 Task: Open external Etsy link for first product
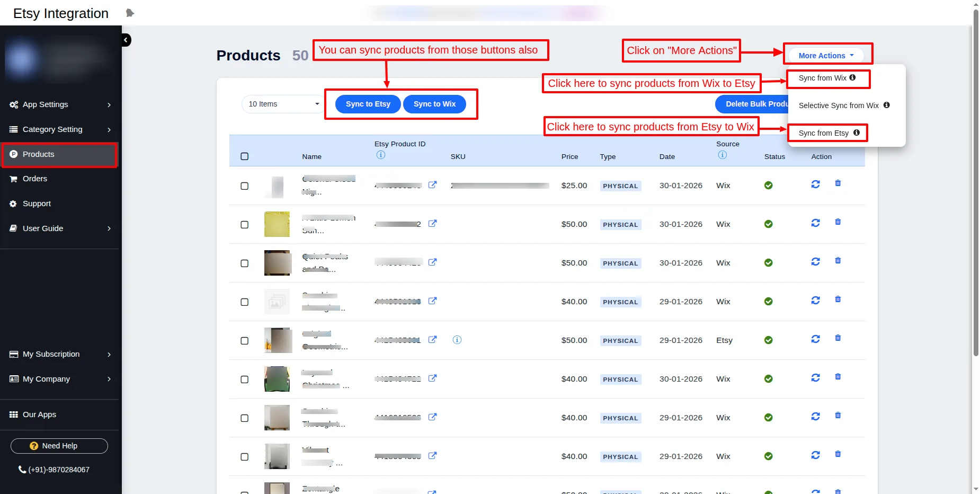click(432, 185)
